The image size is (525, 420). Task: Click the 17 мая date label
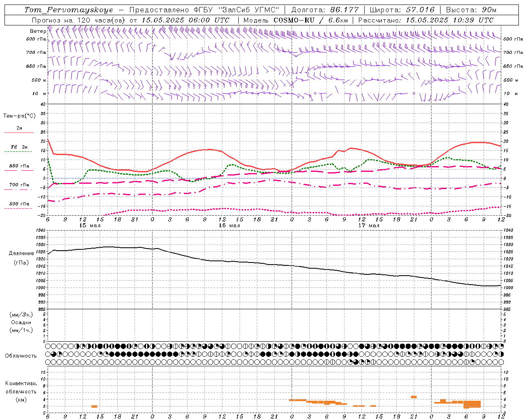tap(369, 226)
